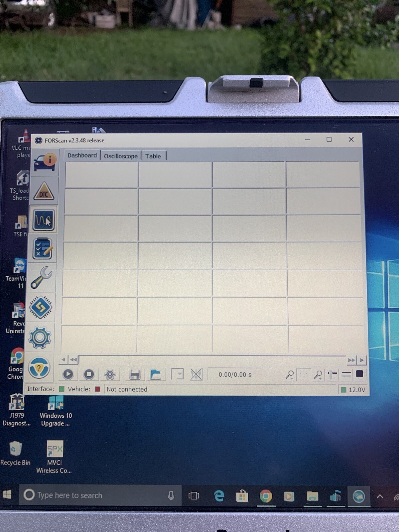399x532 pixels.
Task: Open the black background color swatch
Action: pos(359,374)
